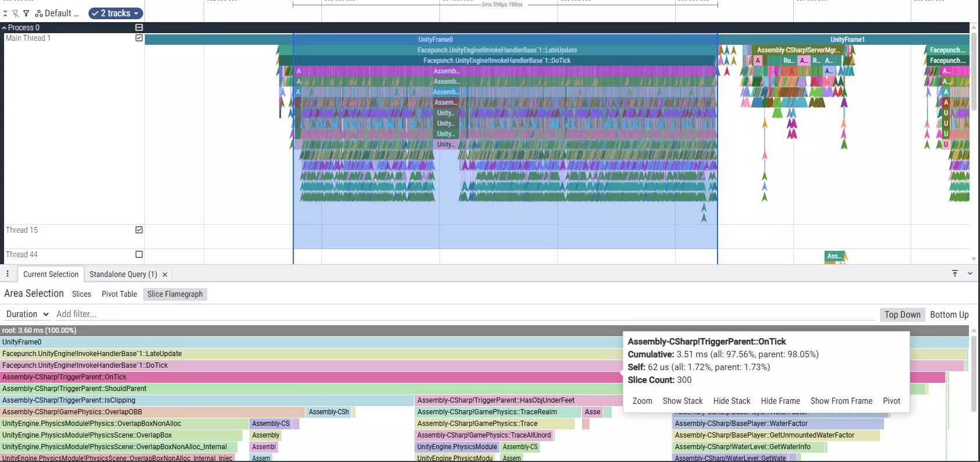The height and width of the screenshot is (462, 980).
Task: Maximize the details panel with up-arrow icon
Action: click(955, 273)
